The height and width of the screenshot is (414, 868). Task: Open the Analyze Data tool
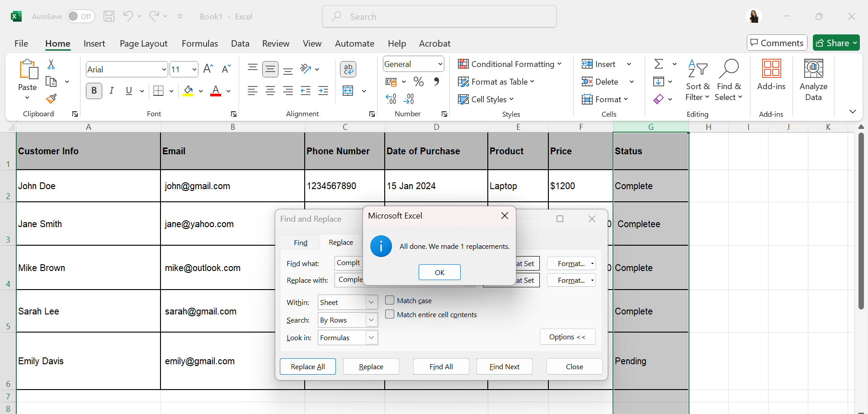(x=813, y=80)
